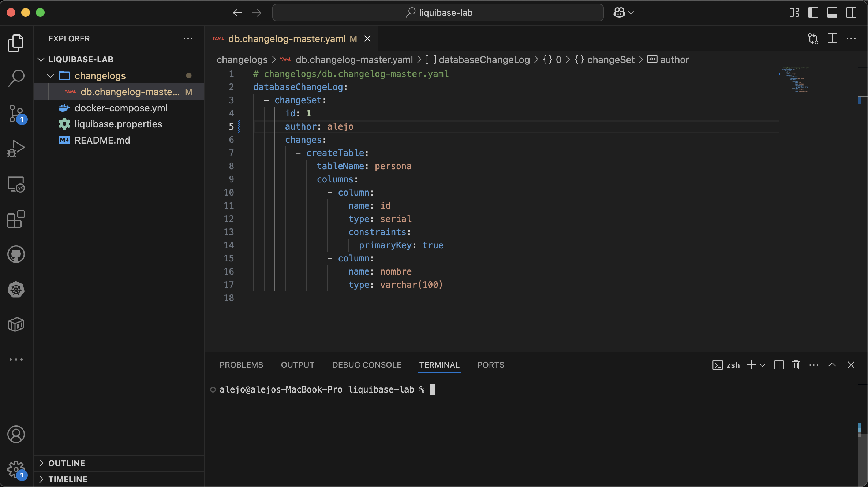
Task: Click the editor vertical scrollbar
Action: (863, 209)
